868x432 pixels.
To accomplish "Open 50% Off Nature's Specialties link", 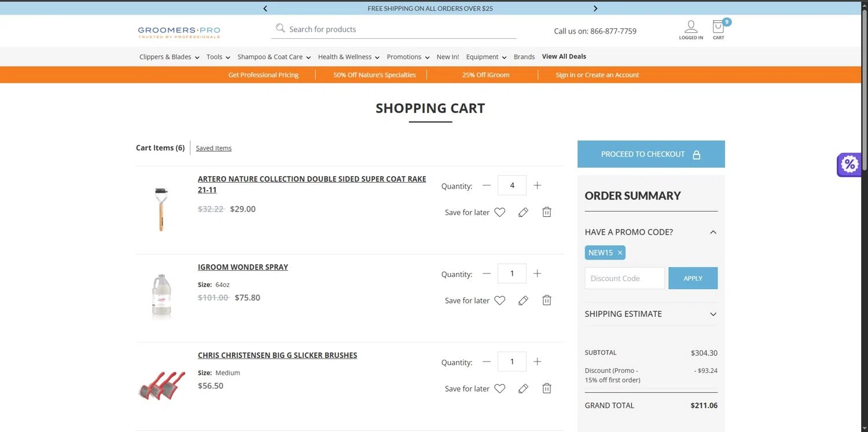I will pos(374,75).
